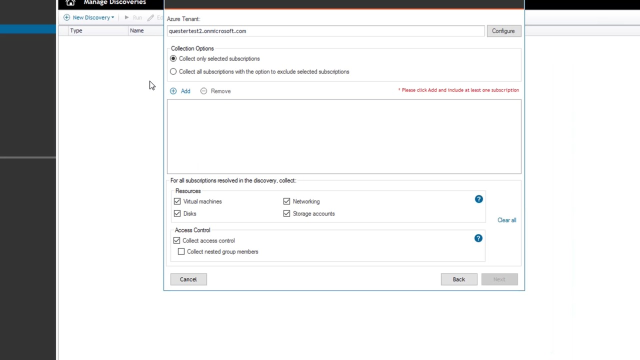The width and height of the screenshot is (640, 360).
Task: Click the Back button
Action: [459, 279]
